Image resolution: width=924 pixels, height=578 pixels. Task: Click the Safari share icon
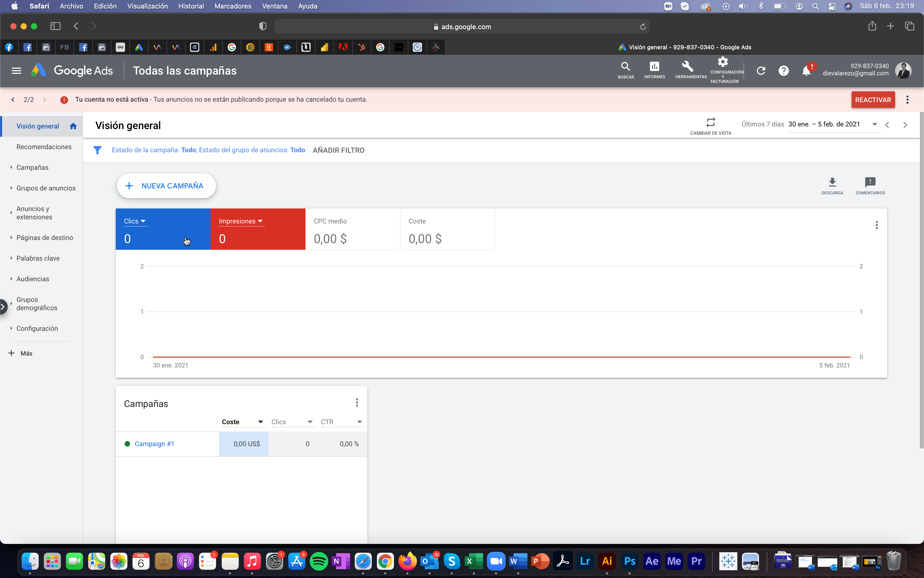pos(872,26)
